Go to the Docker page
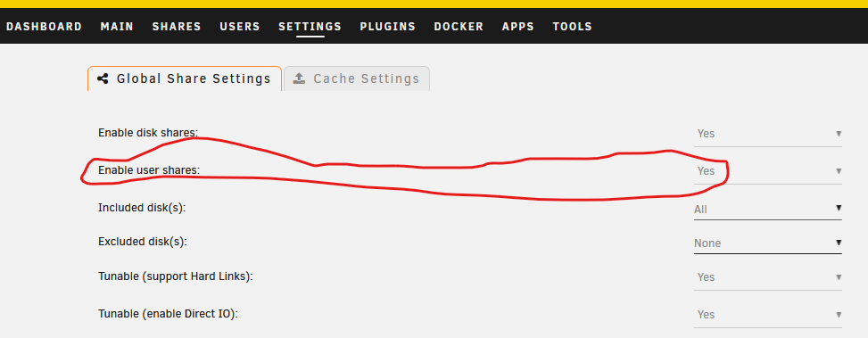This screenshot has width=868, height=338. point(459,27)
